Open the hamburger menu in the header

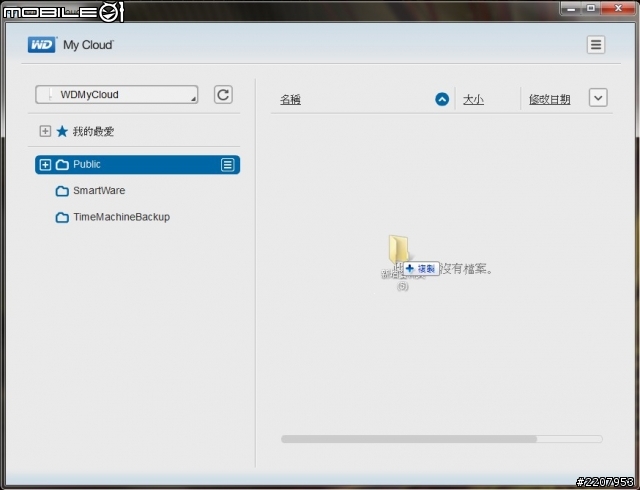click(x=596, y=45)
